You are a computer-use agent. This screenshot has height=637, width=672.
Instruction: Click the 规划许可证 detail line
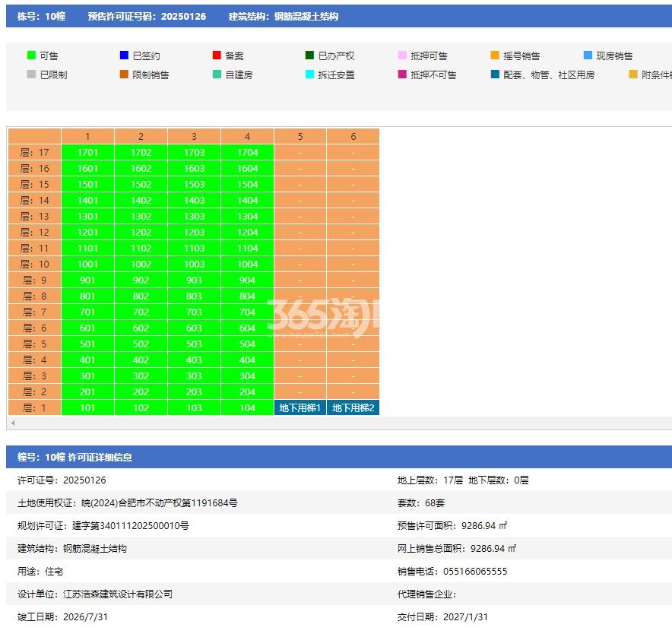pyautogui.click(x=103, y=525)
